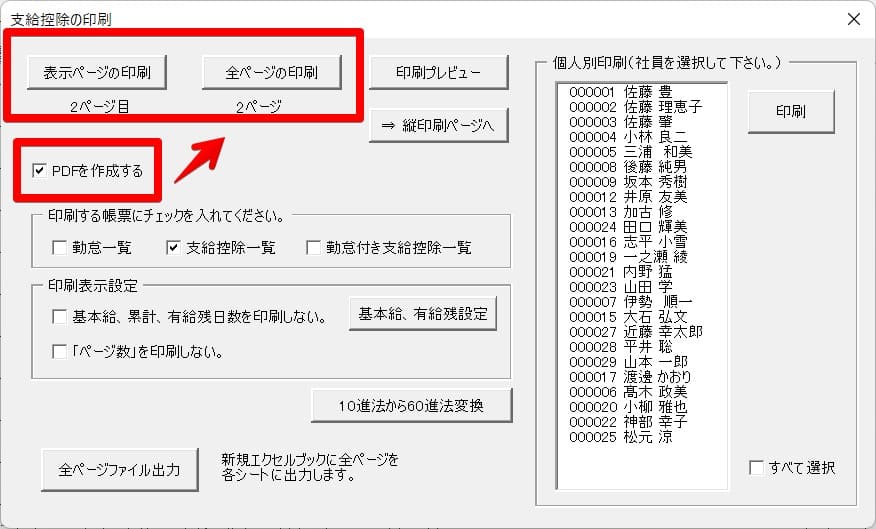
Task: Select employee 000001 佐藤 豊
Action: (620, 91)
